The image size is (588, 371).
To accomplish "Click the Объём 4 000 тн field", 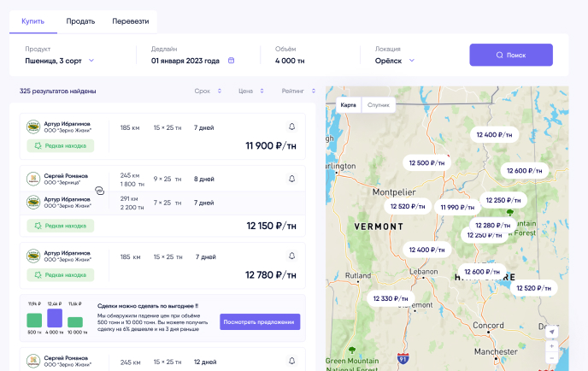I will [x=290, y=61].
